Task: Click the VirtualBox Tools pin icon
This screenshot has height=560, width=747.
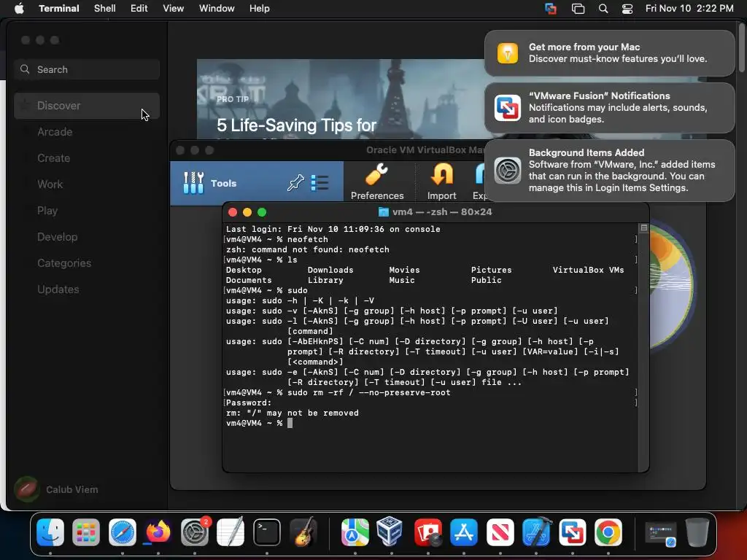Action: pos(295,183)
